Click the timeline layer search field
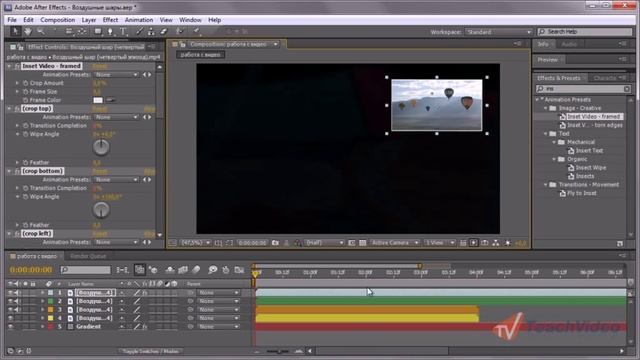The height and width of the screenshot is (360, 640). click(x=86, y=270)
